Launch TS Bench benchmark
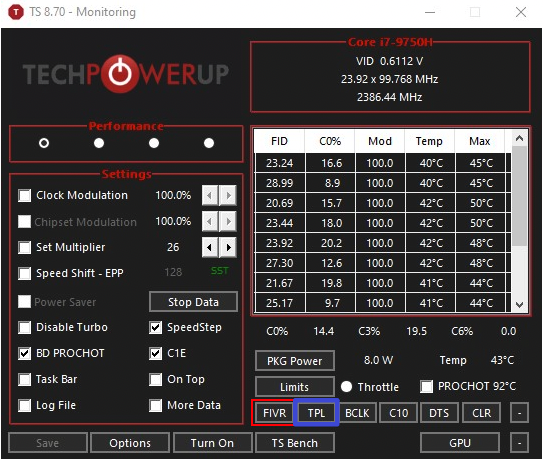 (295, 443)
